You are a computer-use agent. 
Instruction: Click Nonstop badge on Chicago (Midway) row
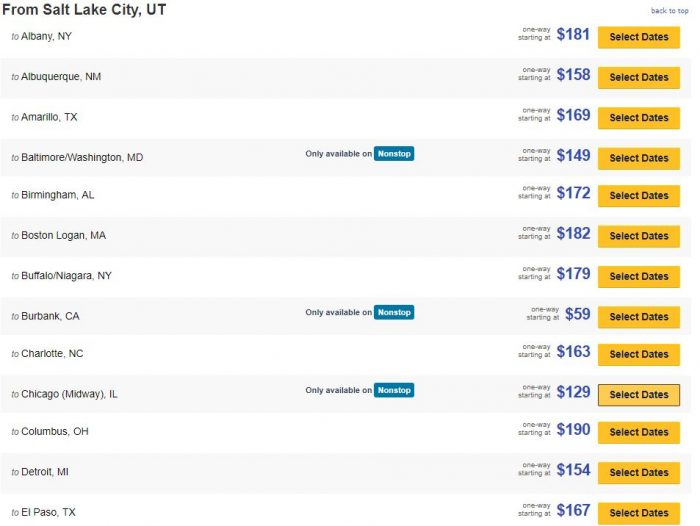point(394,390)
